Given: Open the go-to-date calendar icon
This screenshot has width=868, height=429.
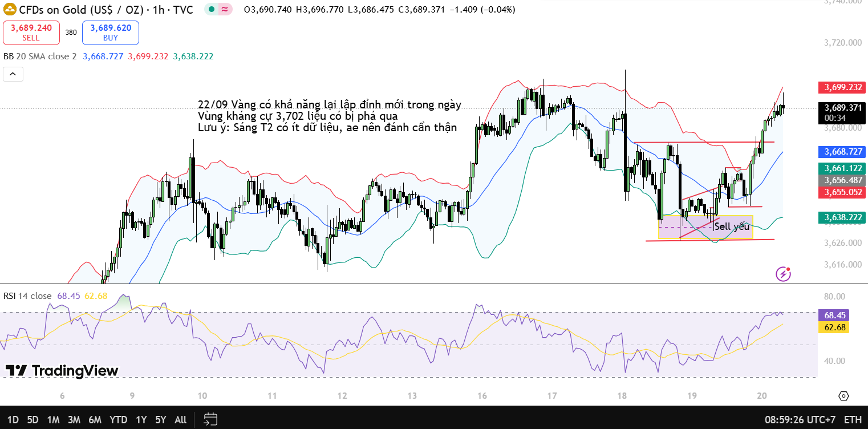Looking at the screenshot, I should coord(210,419).
